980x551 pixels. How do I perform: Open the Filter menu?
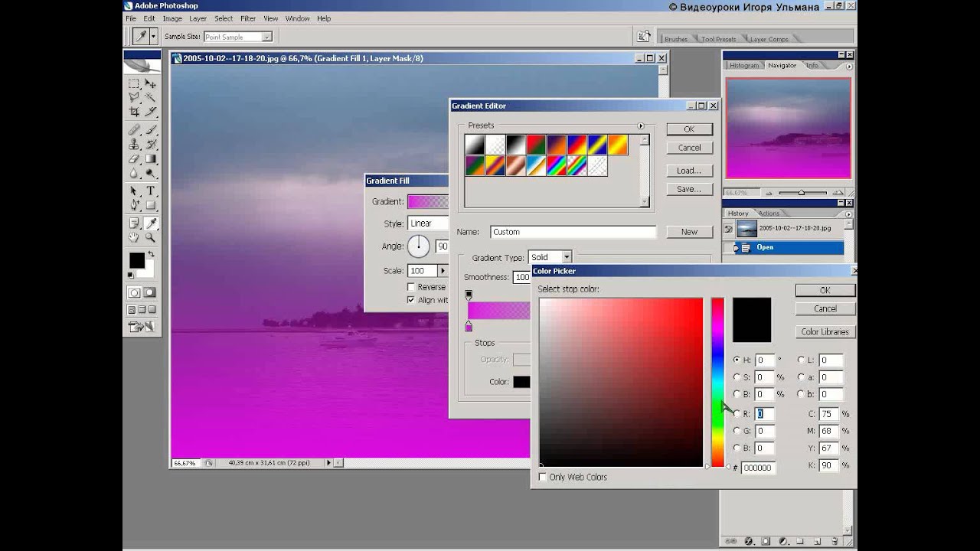coord(248,18)
